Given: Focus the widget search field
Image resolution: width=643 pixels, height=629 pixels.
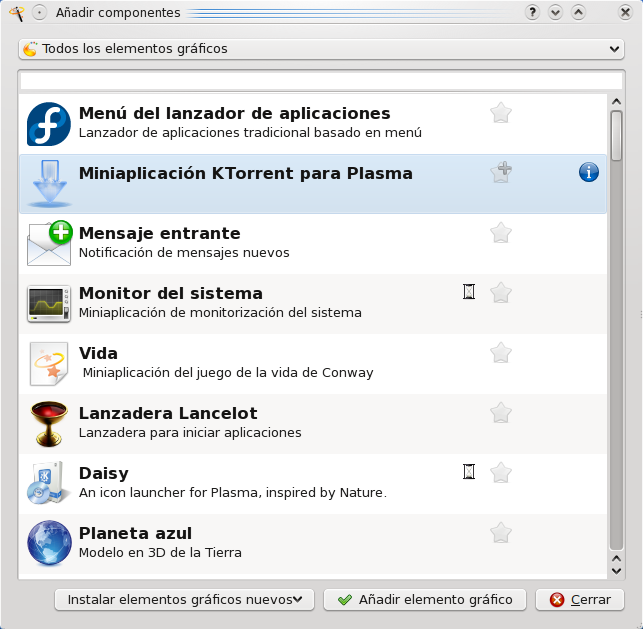Looking at the screenshot, I should click(321, 81).
